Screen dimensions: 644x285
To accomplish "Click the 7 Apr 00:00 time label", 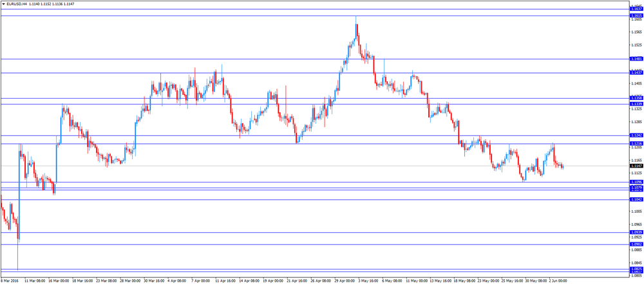I will (202, 281).
